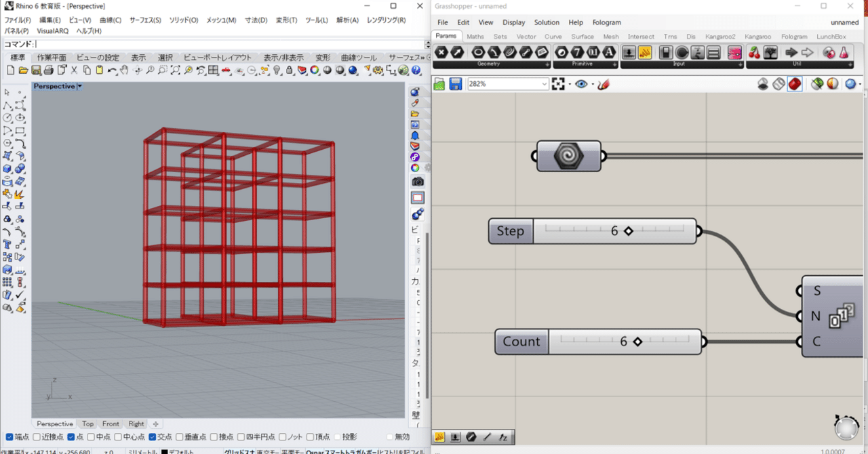Select the Polyline tool in Rhino sidebar
Image resolution: width=868 pixels, height=454 pixels.
[x=7, y=105]
